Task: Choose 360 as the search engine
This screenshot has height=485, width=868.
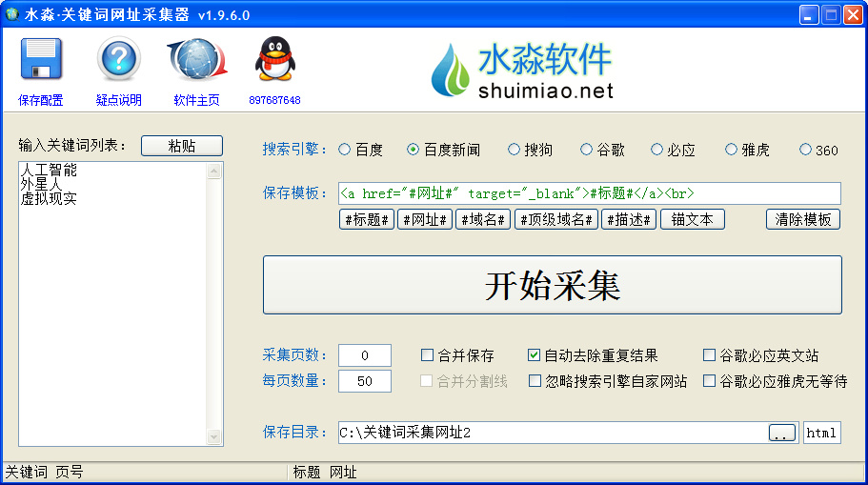Action: coord(805,150)
